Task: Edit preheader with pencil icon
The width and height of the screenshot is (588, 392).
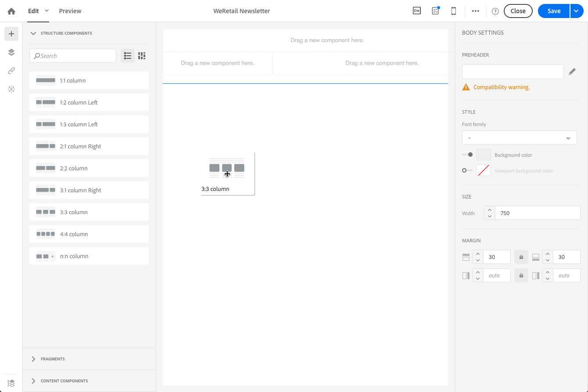Action: click(x=572, y=72)
